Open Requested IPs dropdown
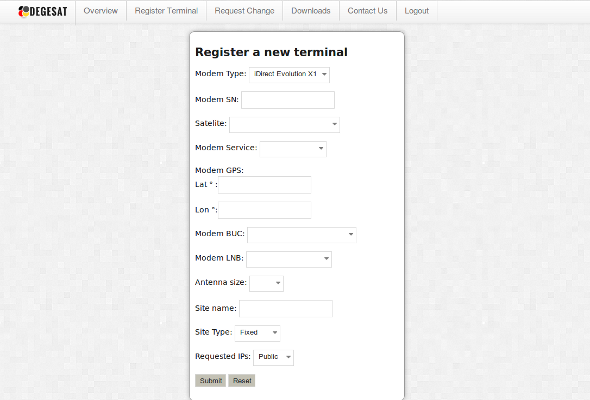This screenshot has height=400, width=590. [x=274, y=357]
